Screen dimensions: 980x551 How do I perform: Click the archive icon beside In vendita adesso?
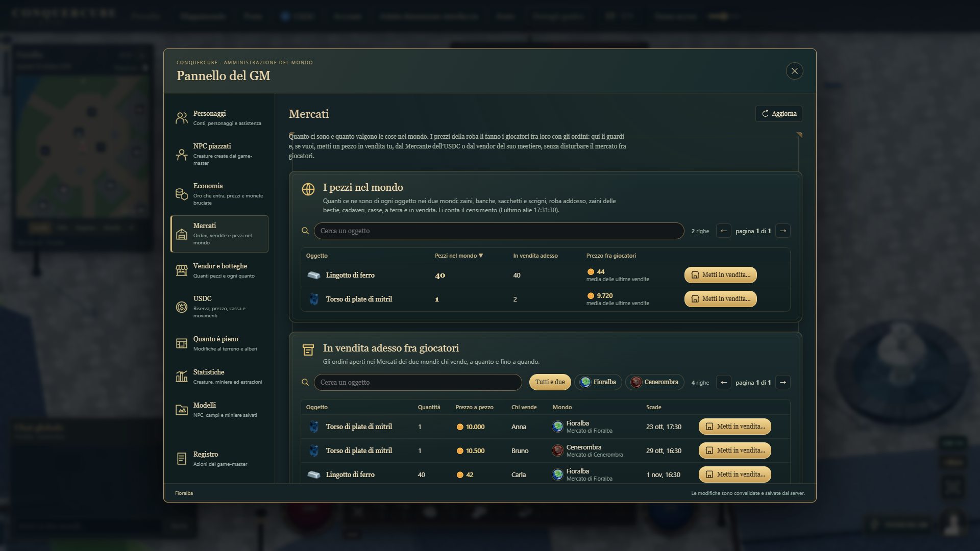308,349
